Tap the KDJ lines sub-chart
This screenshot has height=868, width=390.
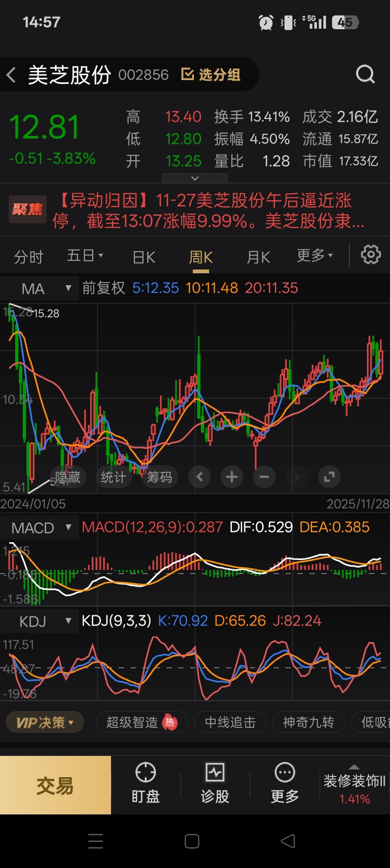(x=195, y=668)
